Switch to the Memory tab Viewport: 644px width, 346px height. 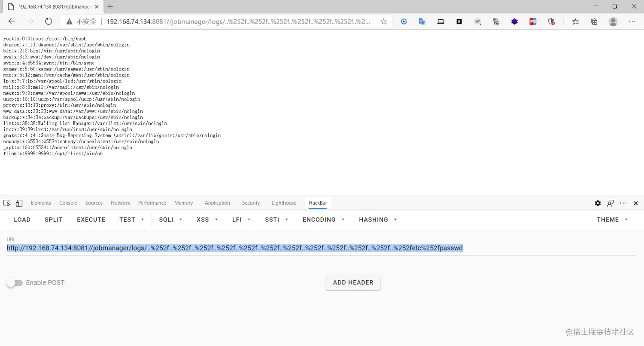click(183, 203)
